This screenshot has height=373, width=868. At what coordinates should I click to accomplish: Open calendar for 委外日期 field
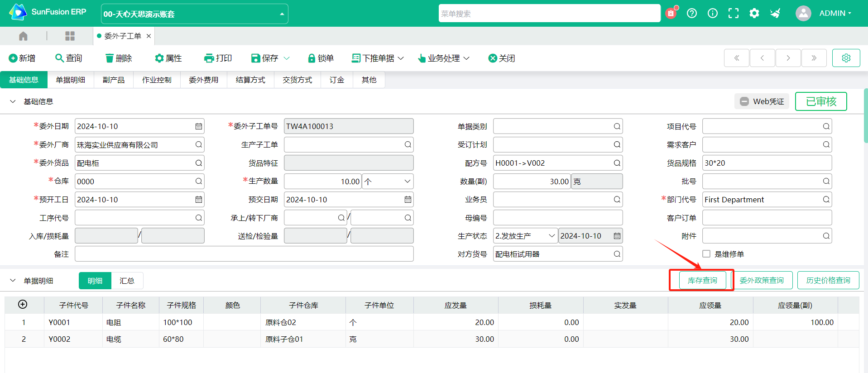point(199,126)
